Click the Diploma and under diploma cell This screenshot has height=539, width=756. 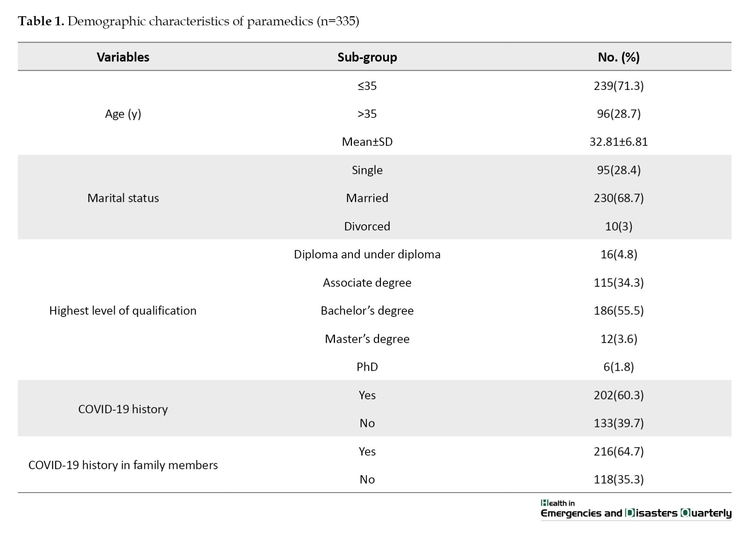point(367,254)
